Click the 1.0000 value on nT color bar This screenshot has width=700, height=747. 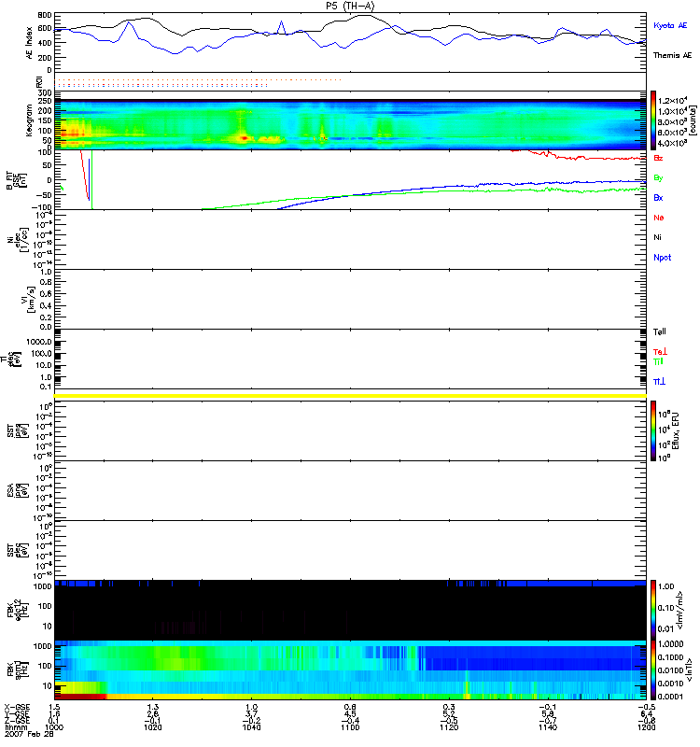tap(670, 644)
